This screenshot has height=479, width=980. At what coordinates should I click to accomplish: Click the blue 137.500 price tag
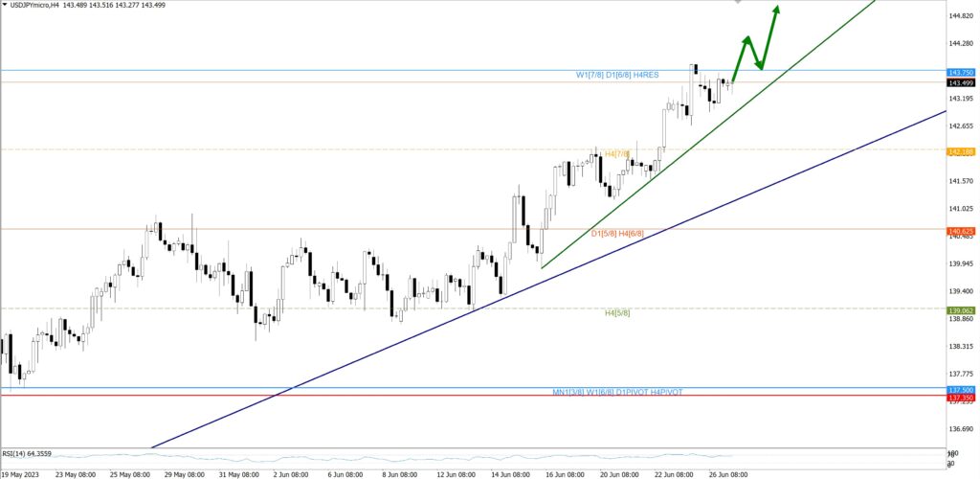click(x=960, y=390)
